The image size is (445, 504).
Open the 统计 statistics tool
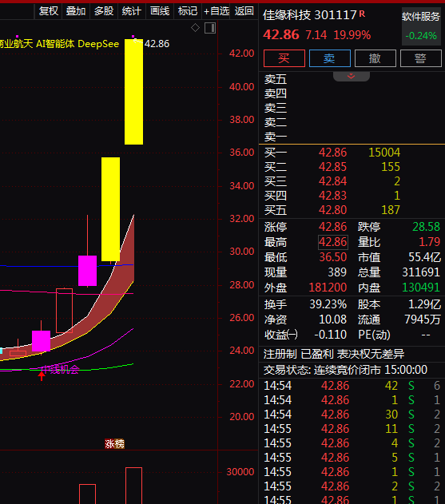(132, 11)
